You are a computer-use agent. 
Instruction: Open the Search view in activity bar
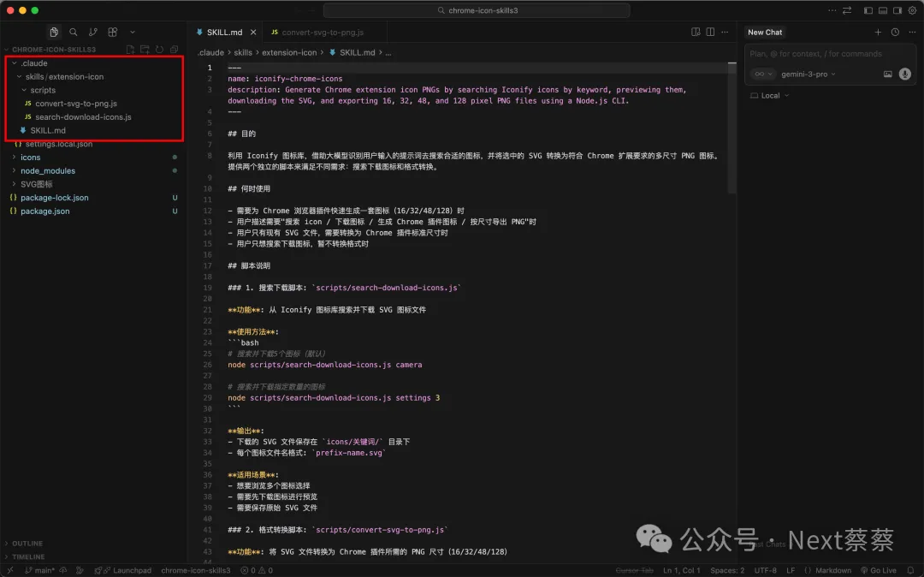(74, 32)
